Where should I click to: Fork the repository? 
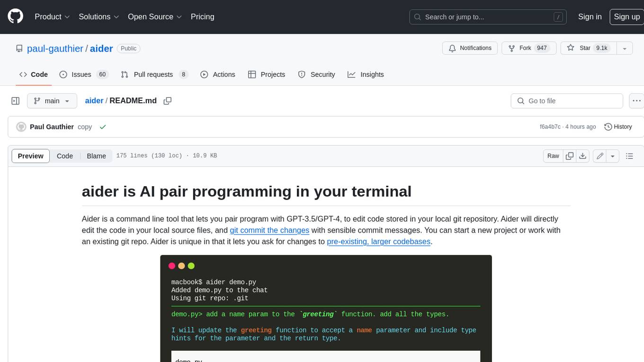[528, 48]
